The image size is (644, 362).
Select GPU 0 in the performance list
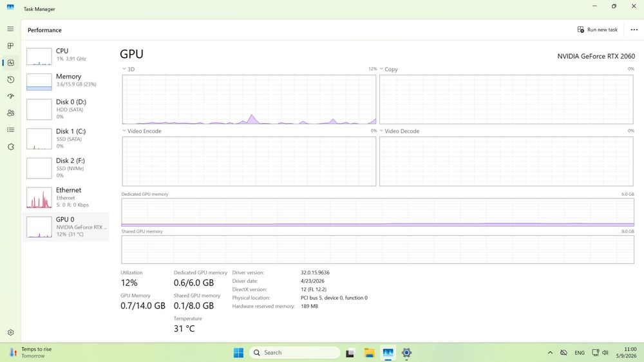(66, 226)
